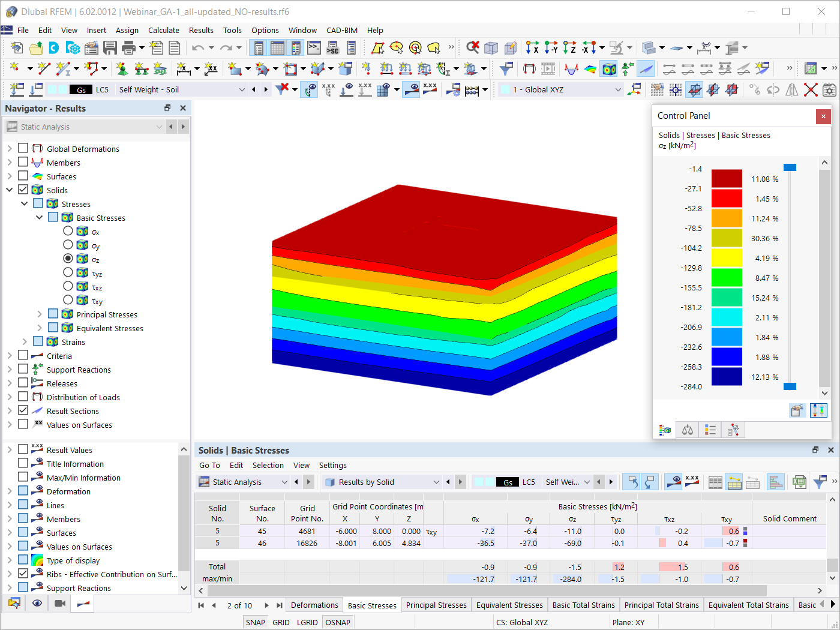The image size is (840, 630).
Task: Toggle GRID in the status bar
Action: (281, 622)
